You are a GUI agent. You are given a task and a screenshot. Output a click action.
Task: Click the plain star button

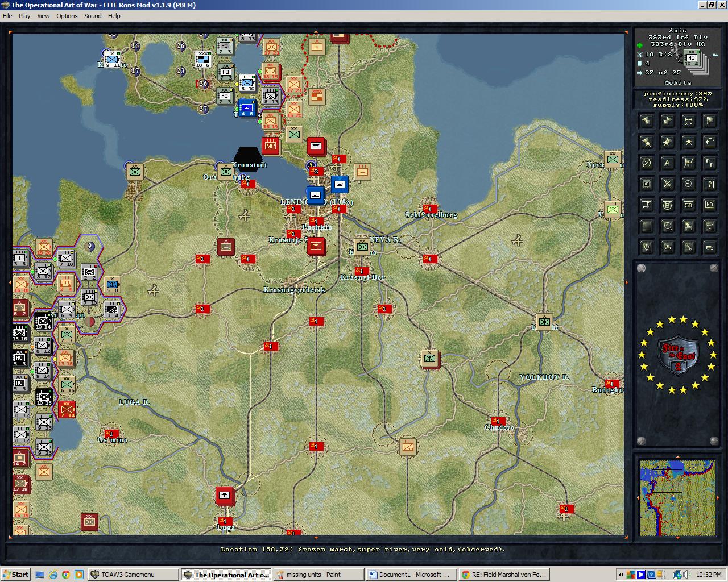(x=688, y=142)
